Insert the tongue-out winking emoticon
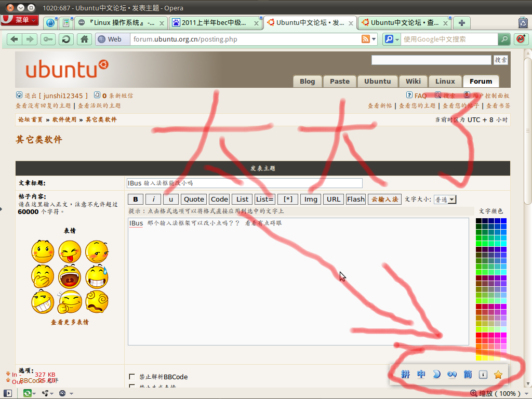Image resolution: width=532 pixels, height=399 pixels. (70, 251)
